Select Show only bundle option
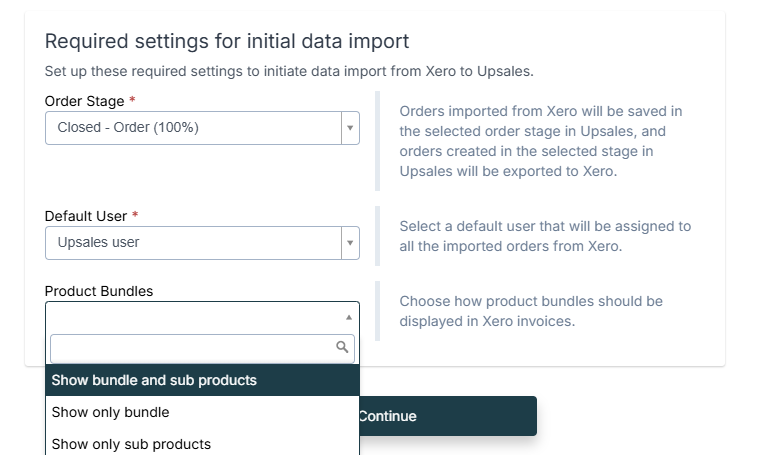The width and height of the screenshot is (766, 455). 202,412
